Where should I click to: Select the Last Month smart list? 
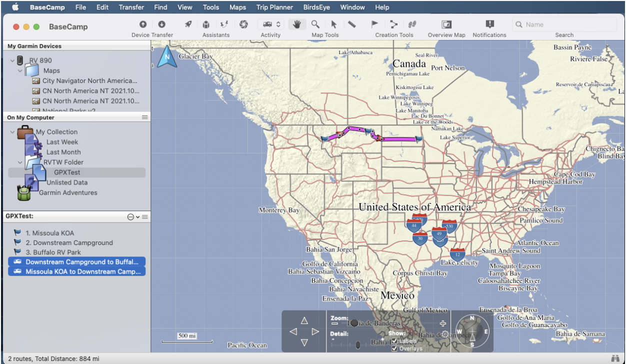click(x=63, y=152)
